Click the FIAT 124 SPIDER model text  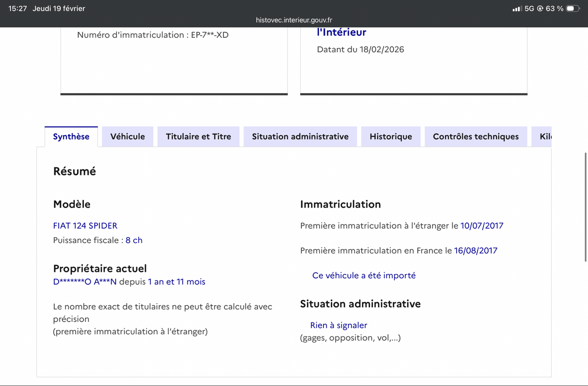click(x=85, y=226)
